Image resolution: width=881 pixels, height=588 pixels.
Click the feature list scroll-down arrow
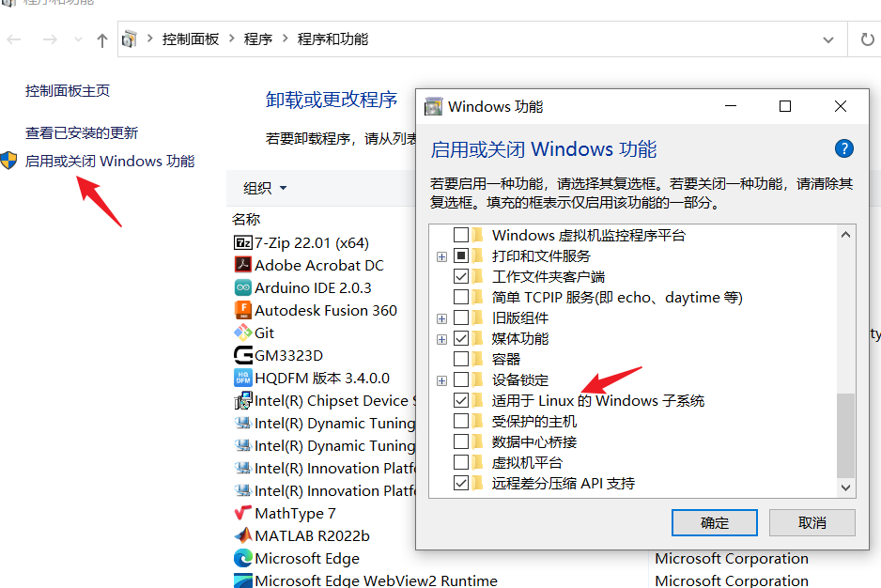tap(845, 487)
